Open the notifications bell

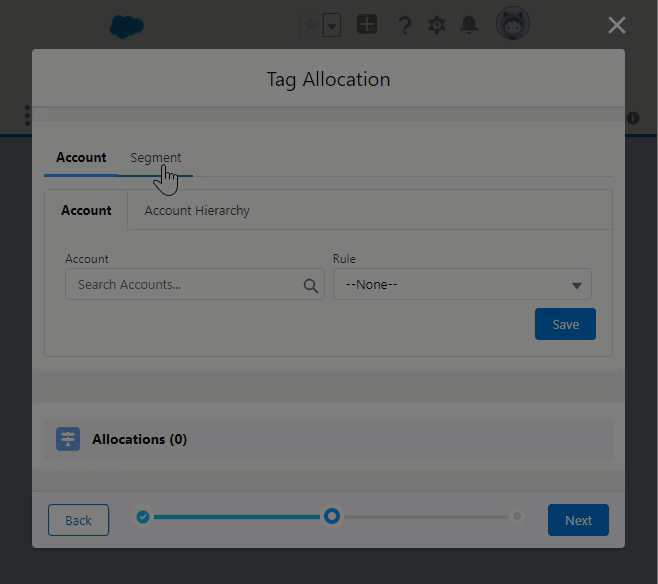point(468,25)
